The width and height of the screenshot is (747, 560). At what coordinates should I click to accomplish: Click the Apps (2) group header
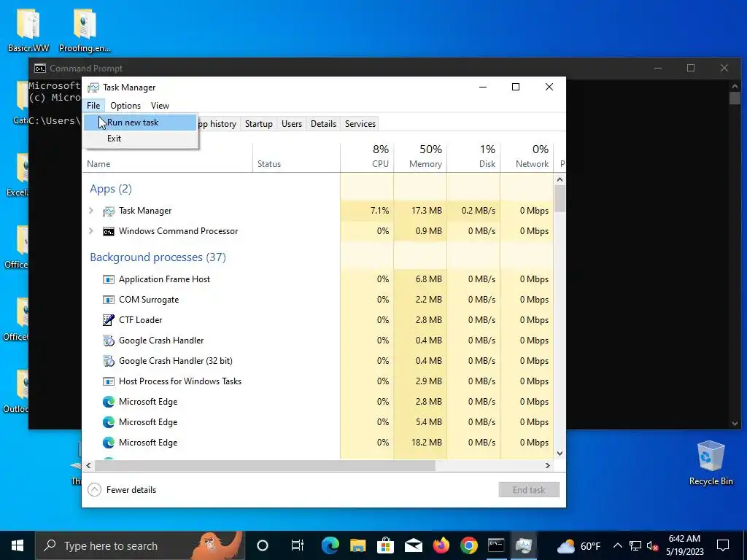pos(111,189)
